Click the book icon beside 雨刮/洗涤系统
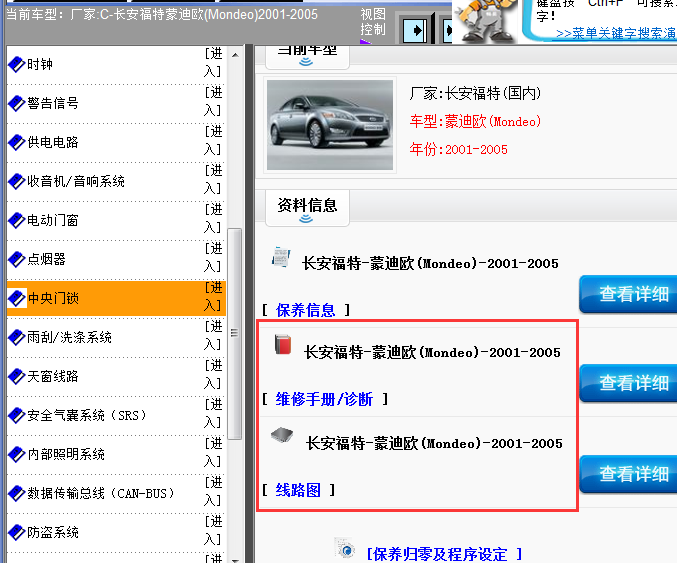 17,337
